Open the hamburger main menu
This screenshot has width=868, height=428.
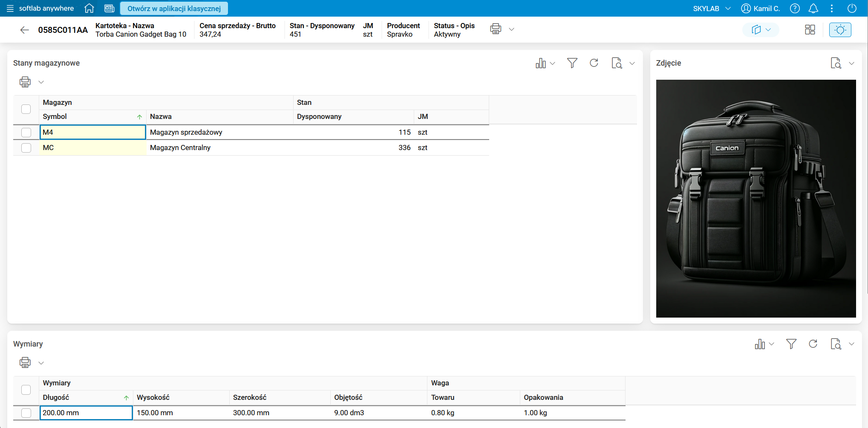click(10, 9)
